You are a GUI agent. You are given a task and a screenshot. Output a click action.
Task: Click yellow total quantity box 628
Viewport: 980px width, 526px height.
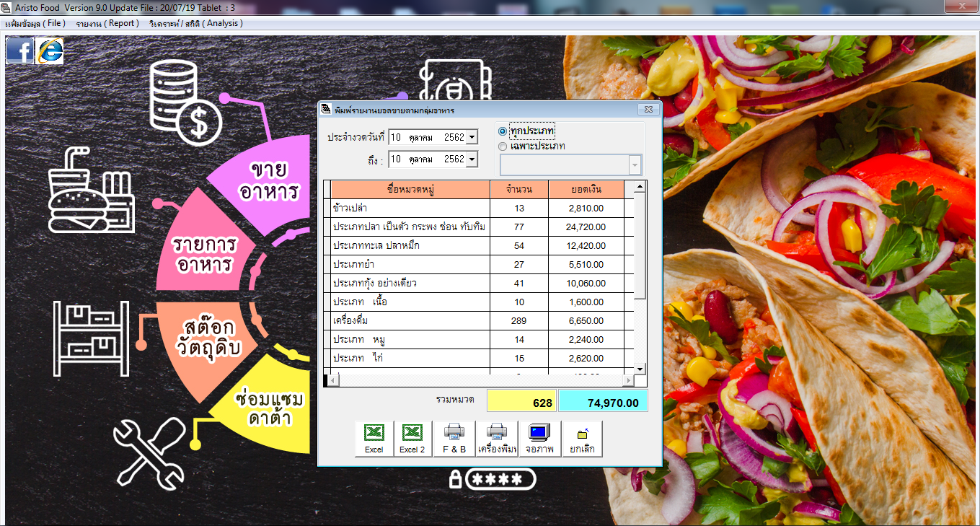tap(521, 401)
